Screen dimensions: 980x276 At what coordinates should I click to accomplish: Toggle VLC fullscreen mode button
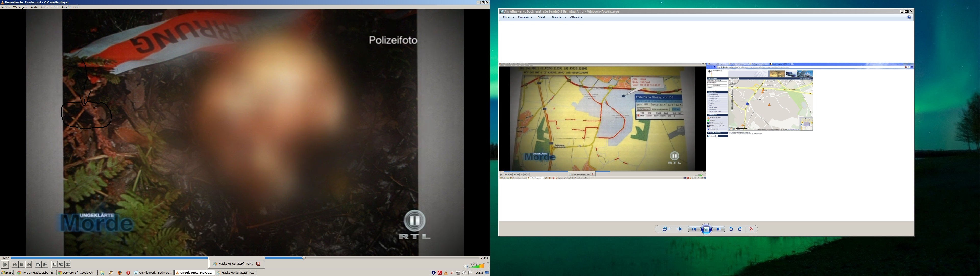[x=39, y=264]
